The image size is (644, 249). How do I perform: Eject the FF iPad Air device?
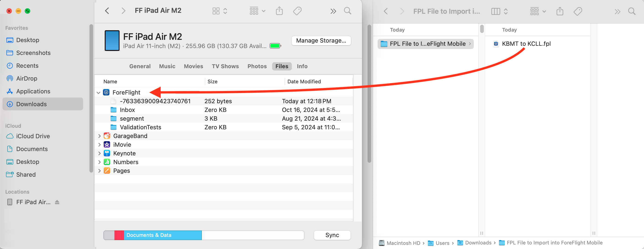point(57,202)
